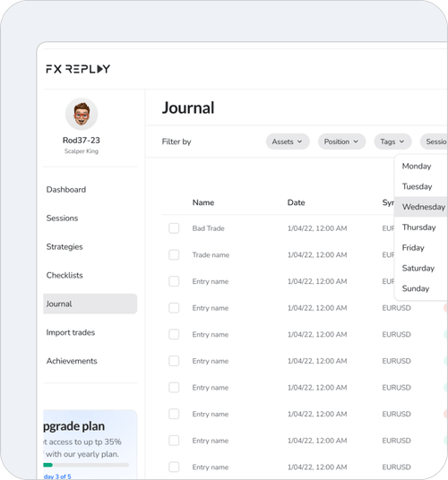Select Journal in the sidebar
This screenshot has width=448, height=480.
pos(90,304)
